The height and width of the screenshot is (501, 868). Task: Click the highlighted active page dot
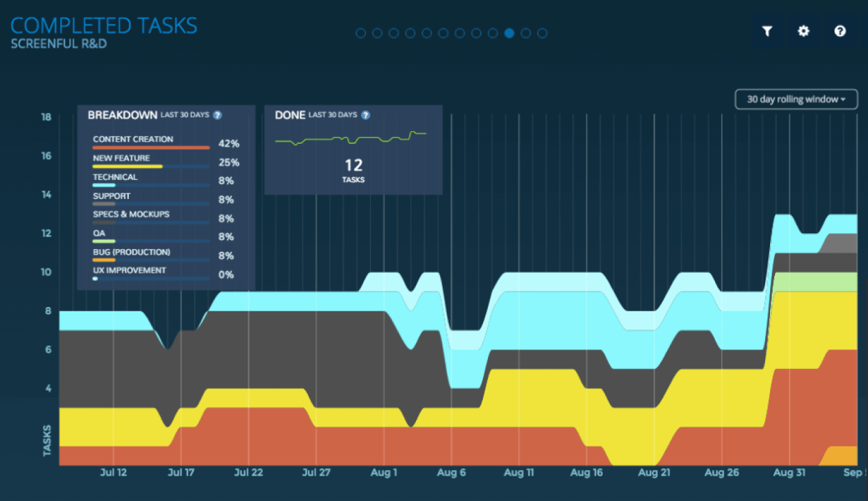tap(509, 33)
